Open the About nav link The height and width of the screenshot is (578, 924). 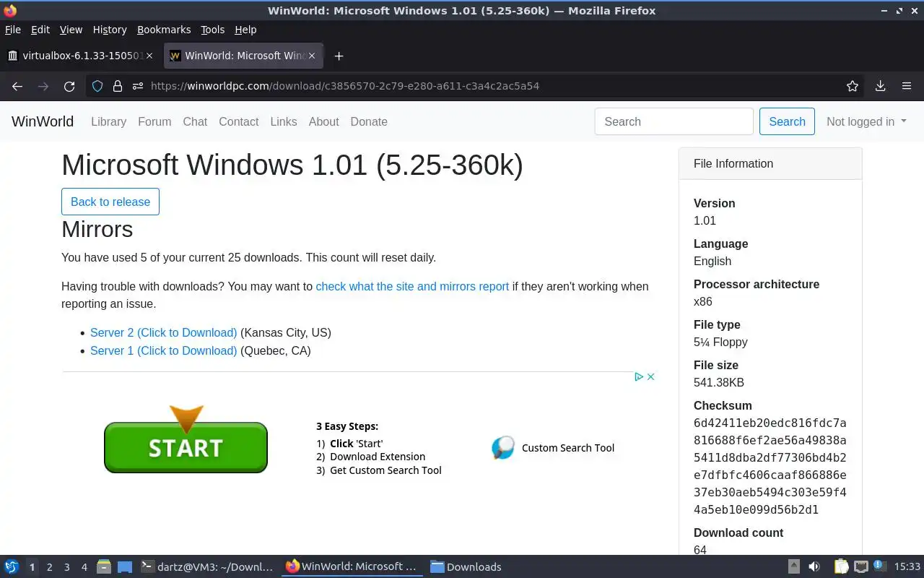point(323,121)
